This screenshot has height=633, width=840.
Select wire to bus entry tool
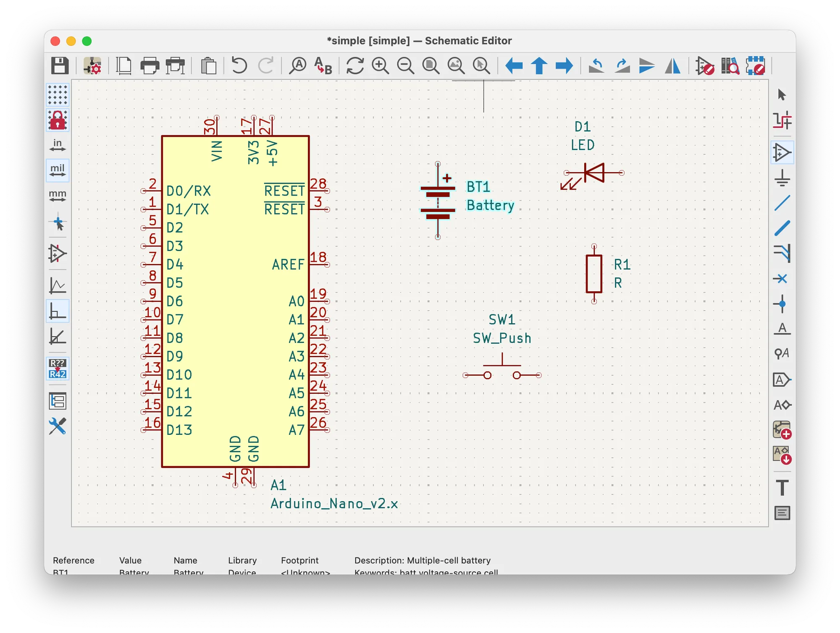(x=782, y=254)
